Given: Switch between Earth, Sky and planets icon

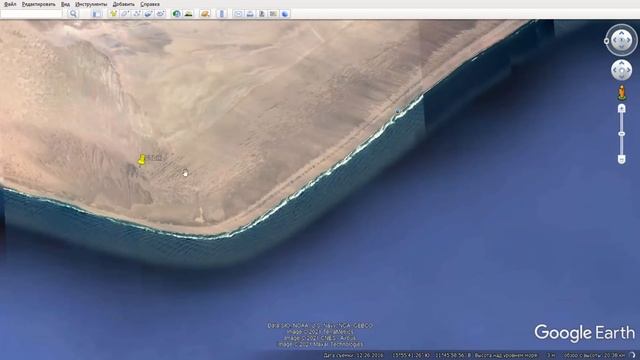Looking at the screenshot, I should pos(205,14).
